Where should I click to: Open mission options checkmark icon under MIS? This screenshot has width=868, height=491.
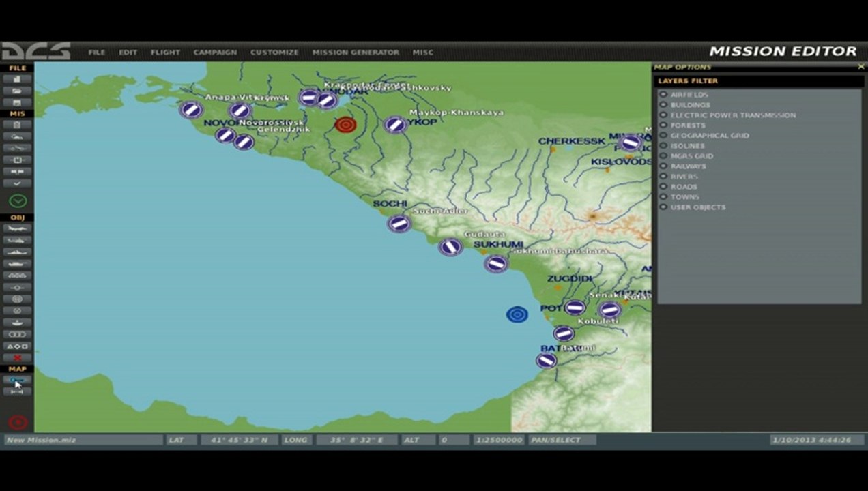17,183
